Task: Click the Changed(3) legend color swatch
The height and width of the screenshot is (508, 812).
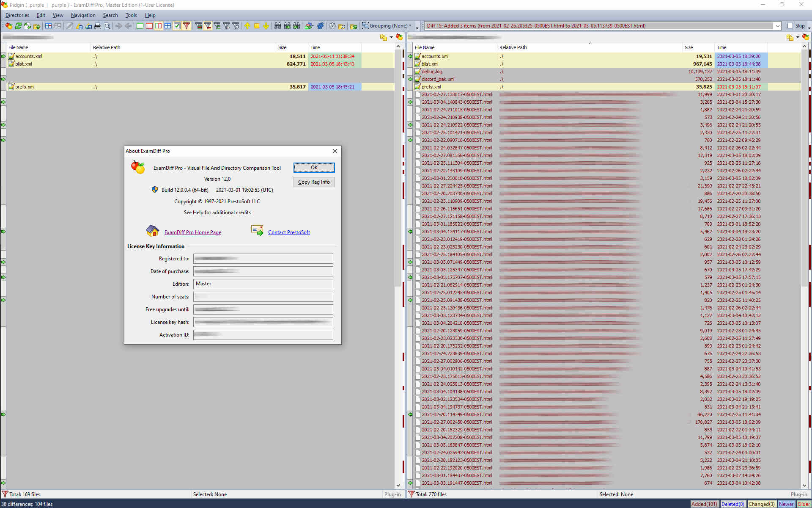Action: point(761,504)
